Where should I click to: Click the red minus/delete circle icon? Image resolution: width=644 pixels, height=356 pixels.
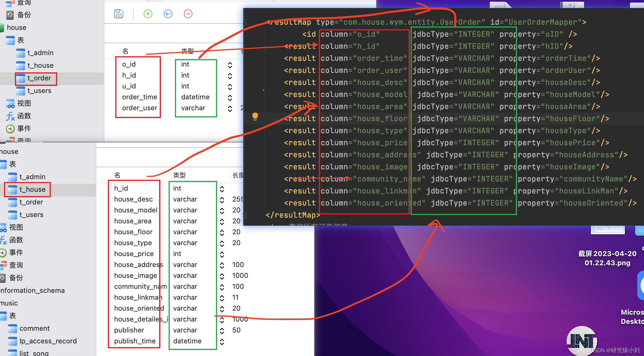click(x=188, y=14)
